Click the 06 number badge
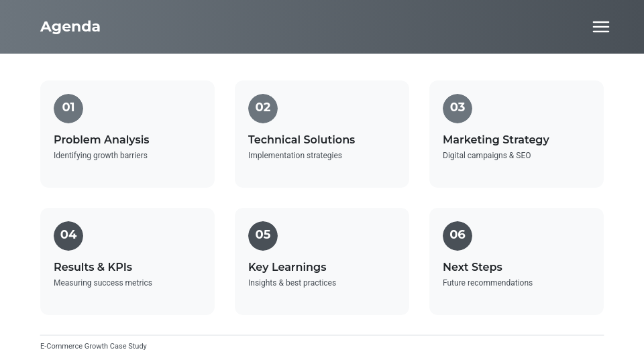644x362 pixels. click(x=458, y=236)
